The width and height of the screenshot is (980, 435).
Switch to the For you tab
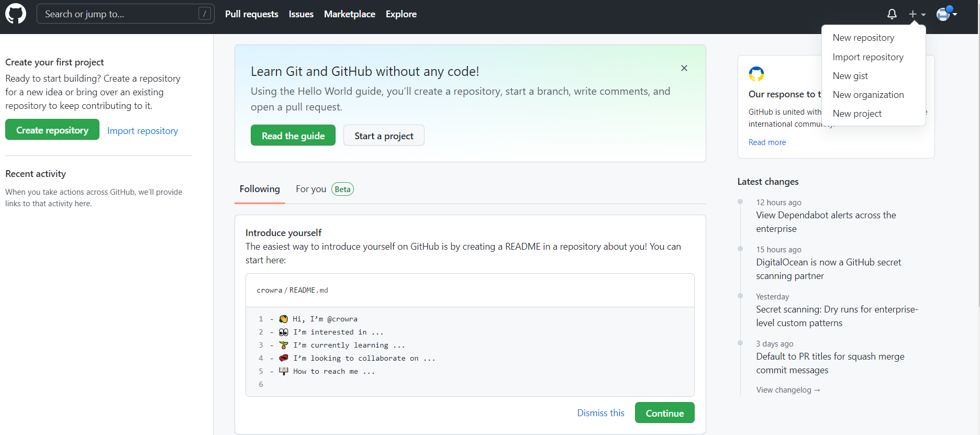point(311,189)
